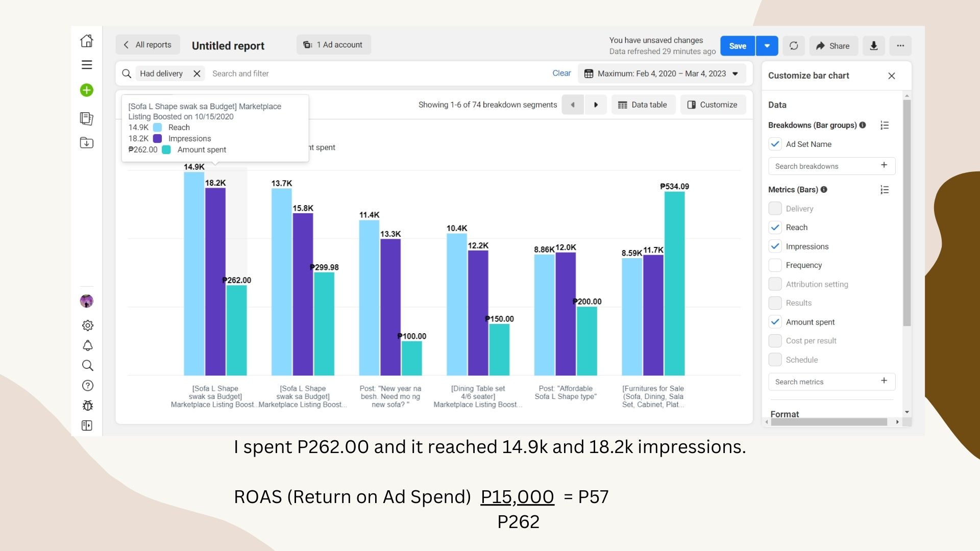Uncheck the Reach metric checkbox
The image size is (980, 551).
click(775, 228)
